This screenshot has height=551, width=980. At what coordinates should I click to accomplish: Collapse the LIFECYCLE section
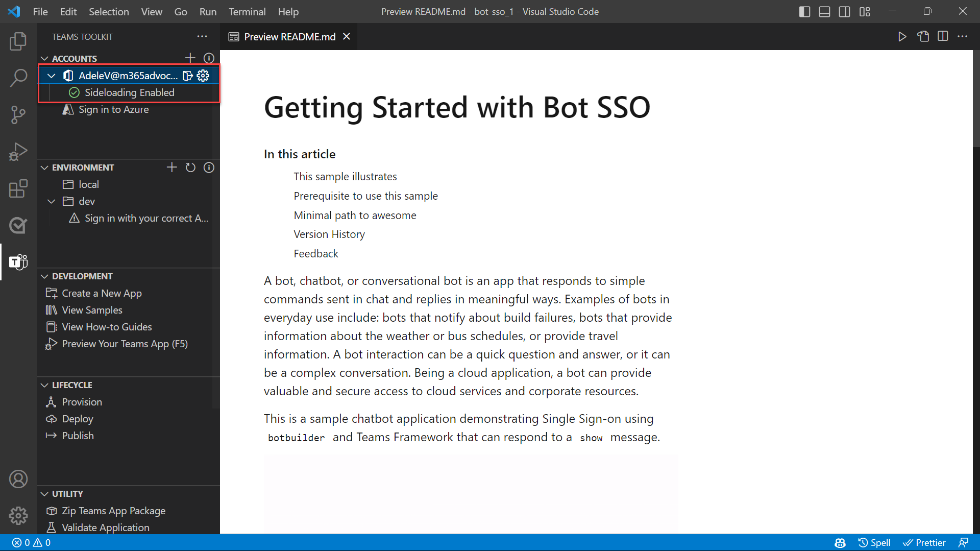[x=45, y=385]
